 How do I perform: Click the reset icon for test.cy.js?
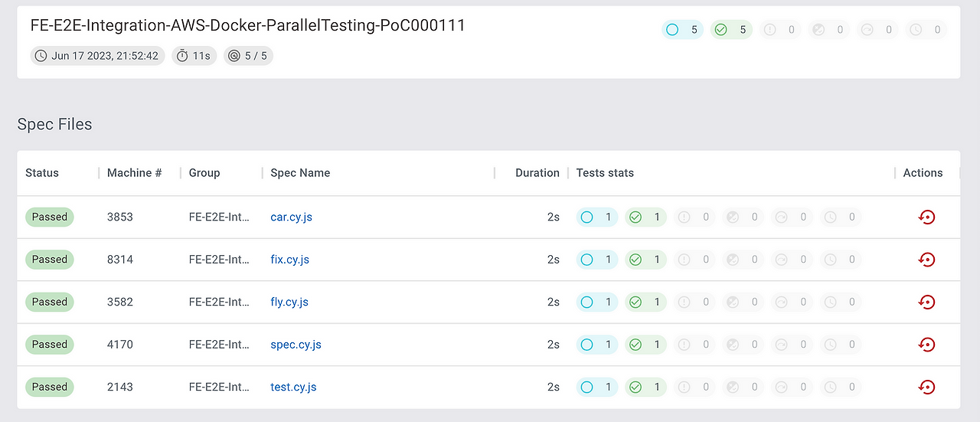click(926, 387)
